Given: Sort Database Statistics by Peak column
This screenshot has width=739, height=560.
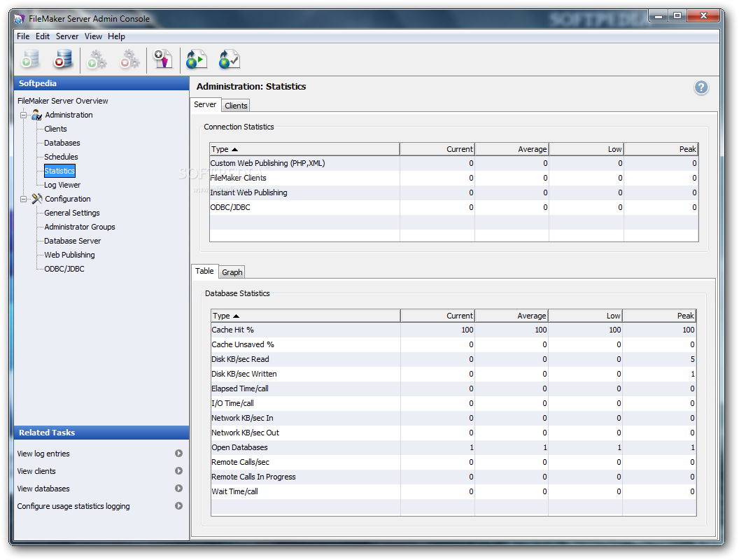Looking at the screenshot, I should pos(659,316).
